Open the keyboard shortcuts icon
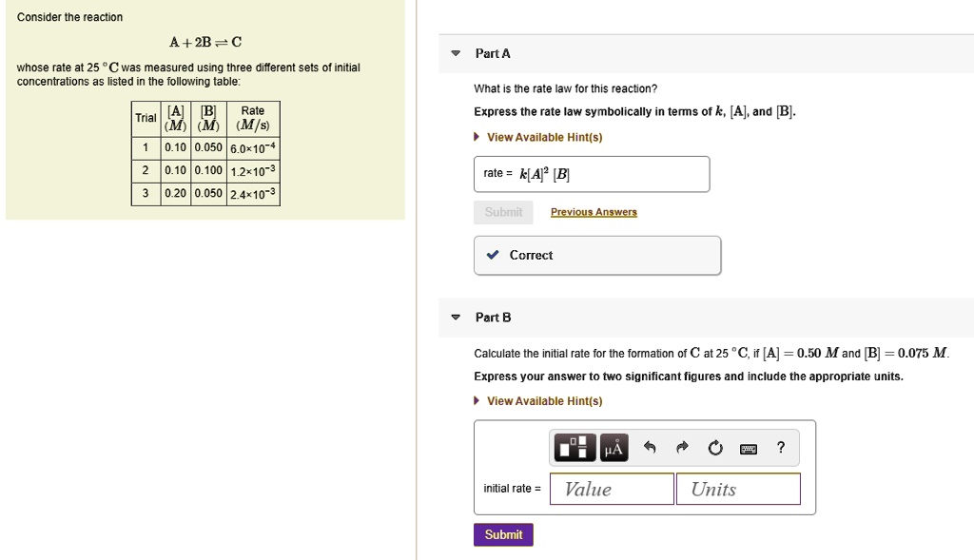974x560 pixels. (x=748, y=447)
